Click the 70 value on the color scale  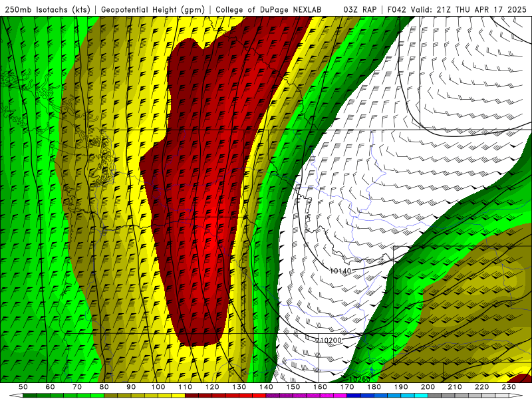click(x=77, y=387)
